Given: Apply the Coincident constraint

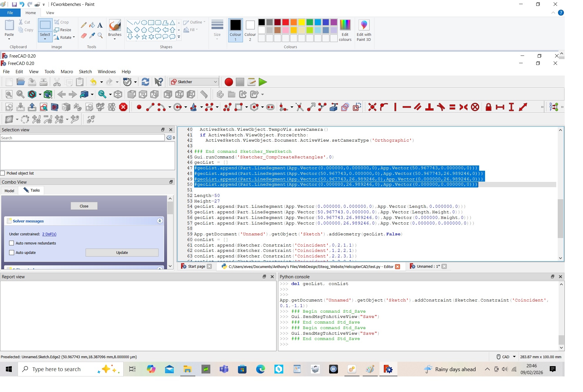Looking at the screenshot, I should pos(372,107).
